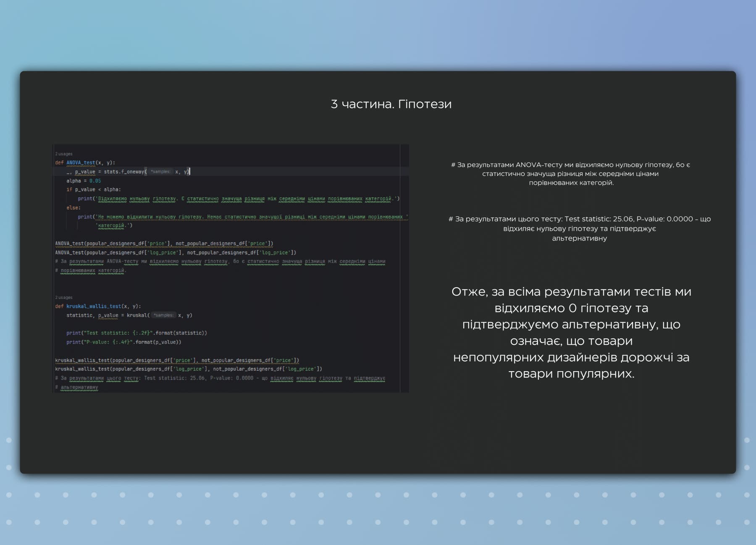This screenshot has height=545, width=756.
Task: Click the conclusion paragraph starting "Отже, за всіма"
Action: point(571,333)
